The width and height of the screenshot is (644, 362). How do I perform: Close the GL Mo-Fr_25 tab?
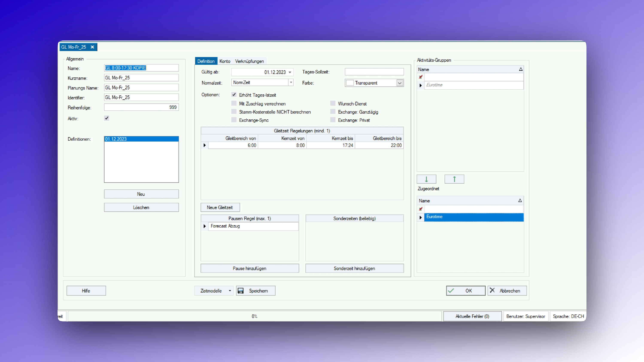pyautogui.click(x=92, y=47)
